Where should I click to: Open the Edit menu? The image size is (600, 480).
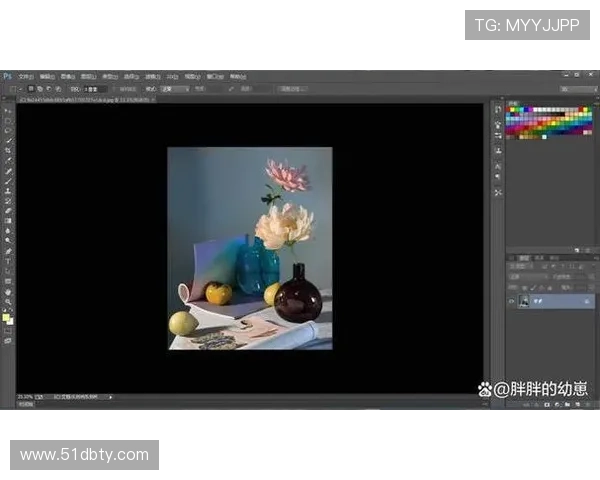(x=46, y=76)
